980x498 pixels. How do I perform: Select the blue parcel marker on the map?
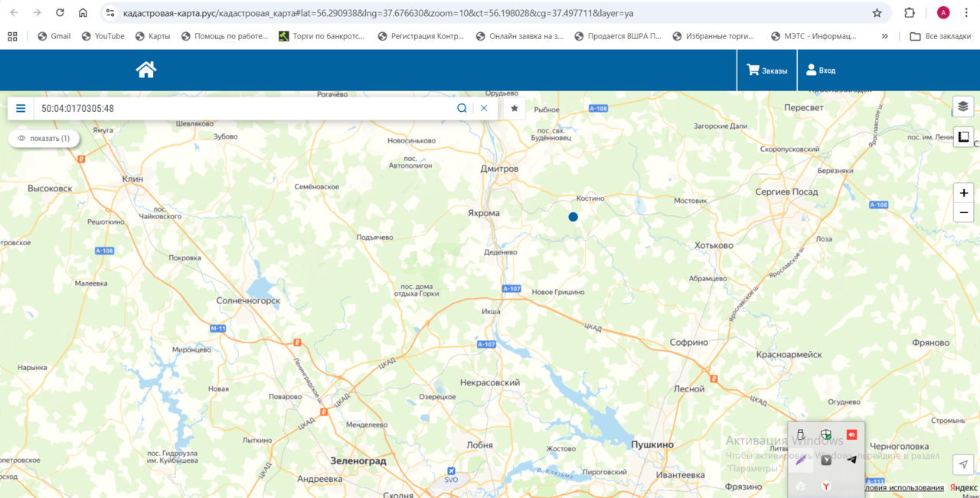(x=573, y=217)
